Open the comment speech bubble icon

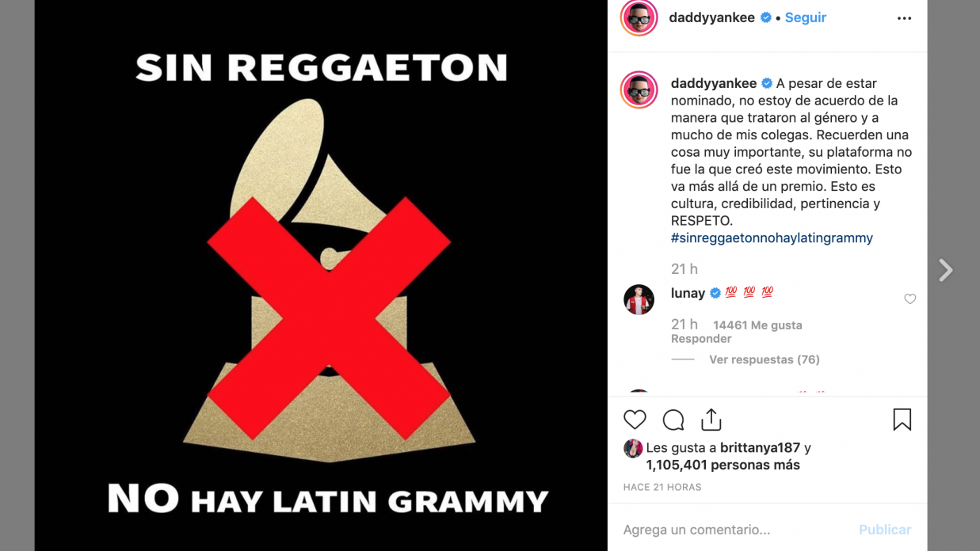(673, 420)
